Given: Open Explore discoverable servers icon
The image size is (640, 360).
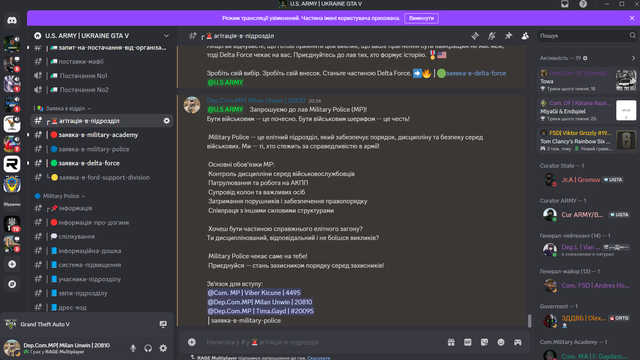Looking at the screenshot, I should pyautogui.click(x=12, y=284).
